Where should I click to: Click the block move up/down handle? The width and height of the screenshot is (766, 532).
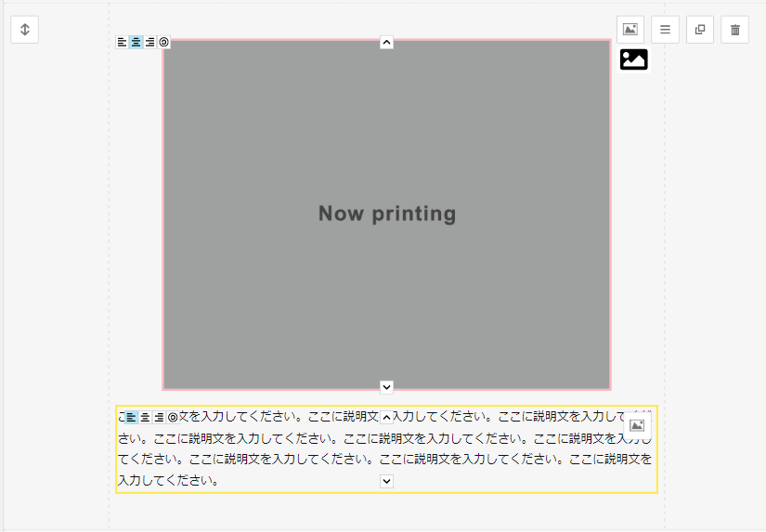(x=25, y=30)
